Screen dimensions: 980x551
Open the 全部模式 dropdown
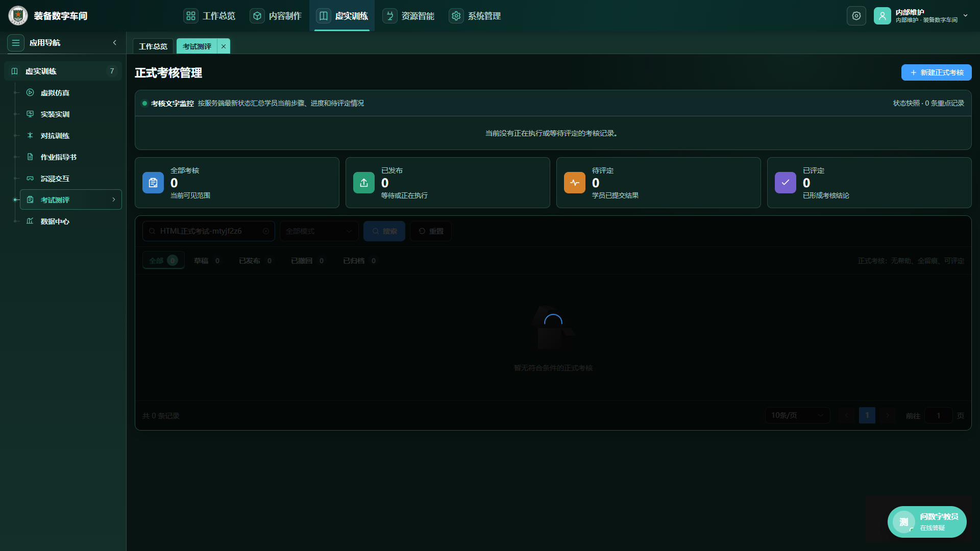pyautogui.click(x=319, y=231)
